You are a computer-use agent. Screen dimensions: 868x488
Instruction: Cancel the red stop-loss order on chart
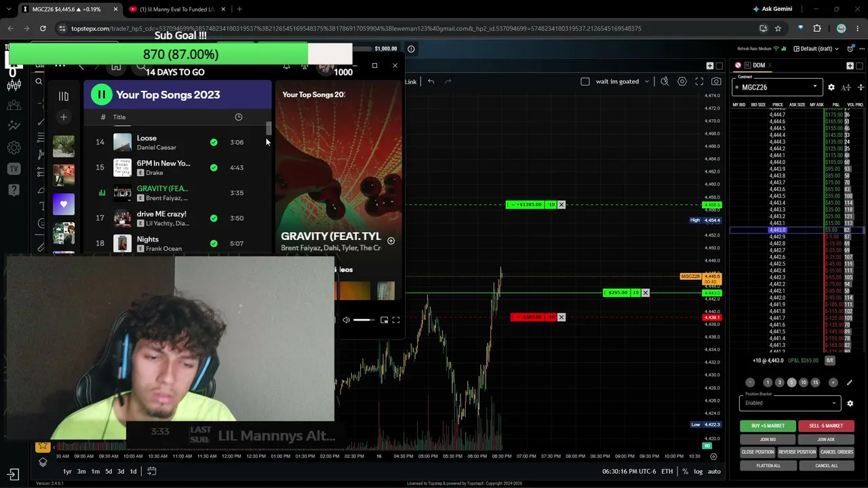coord(561,317)
